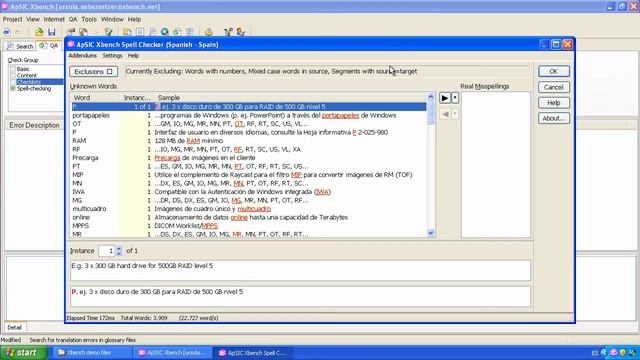640x360 pixels.
Task: Click the yellow copy documents toolbar icon
Action: pyautogui.click(x=127, y=31)
